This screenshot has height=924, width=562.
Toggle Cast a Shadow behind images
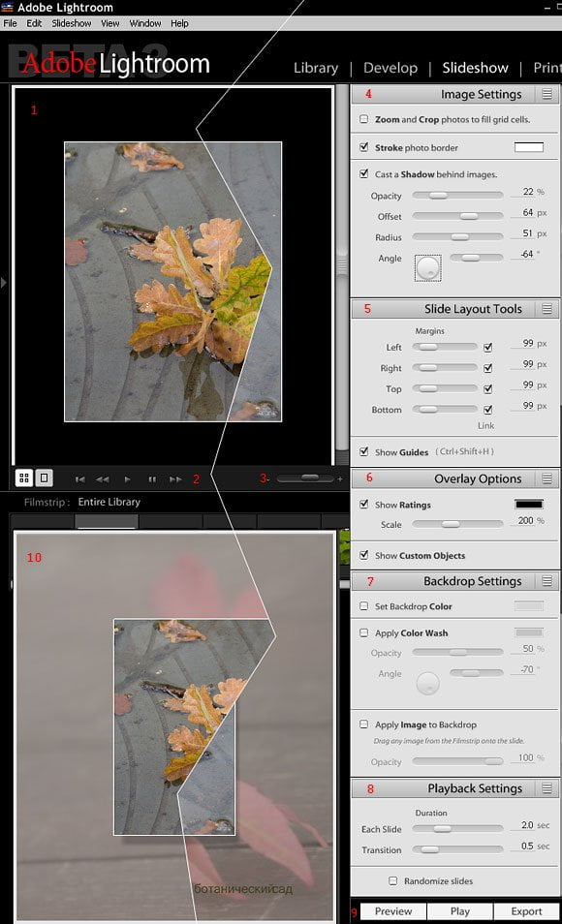tap(364, 173)
